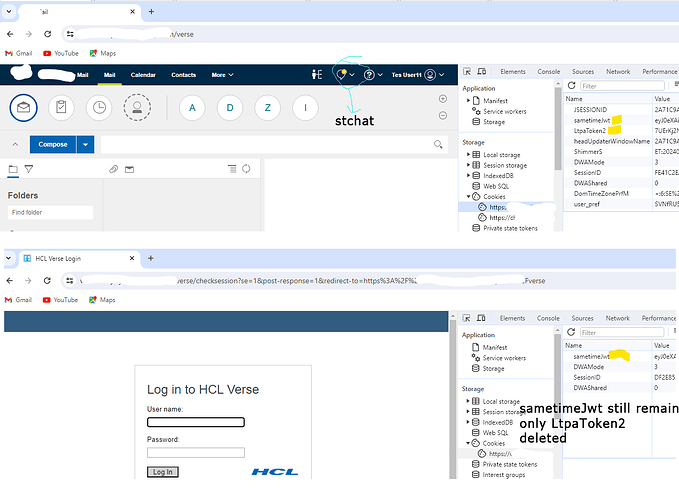Open Maps bookmark in top browser
Screen dimensions: 679x500
[x=103, y=53]
